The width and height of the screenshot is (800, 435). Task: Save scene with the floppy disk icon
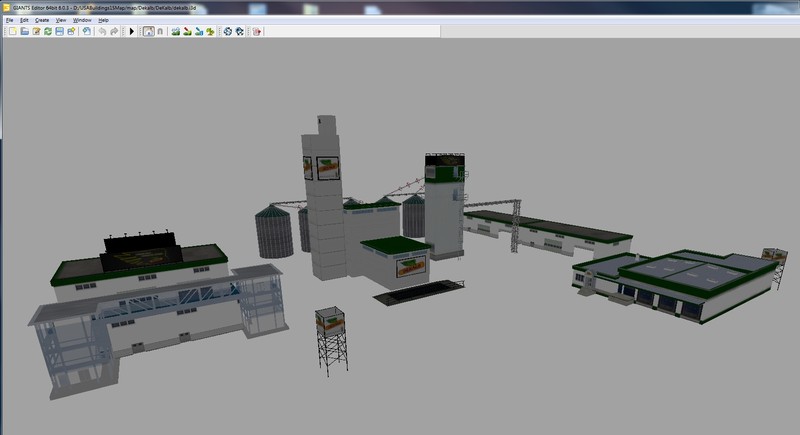coord(59,32)
